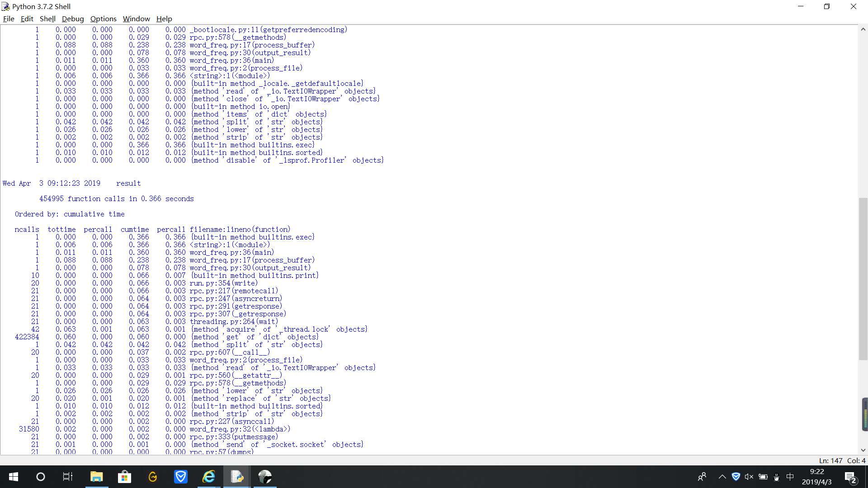The width and height of the screenshot is (868, 488).
Task: Open File Explorer from taskbar
Action: (96, 477)
